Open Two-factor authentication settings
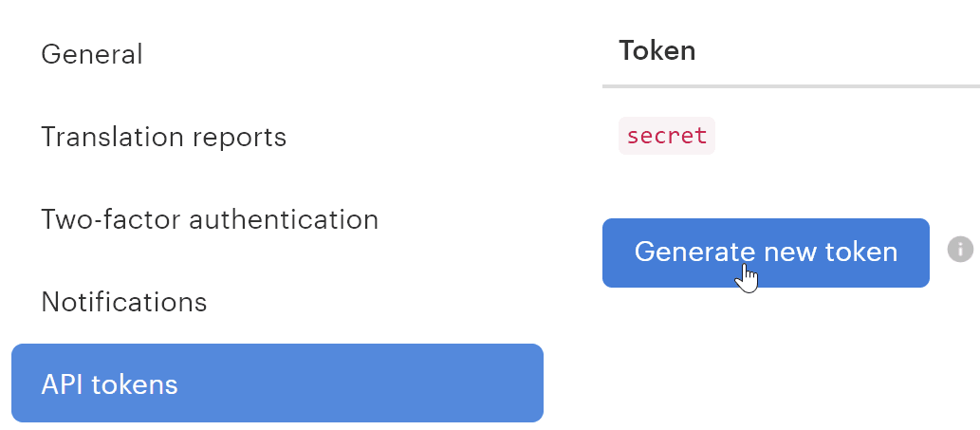Image resolution: width=980 pixels, height=430 pixels. 210,219
